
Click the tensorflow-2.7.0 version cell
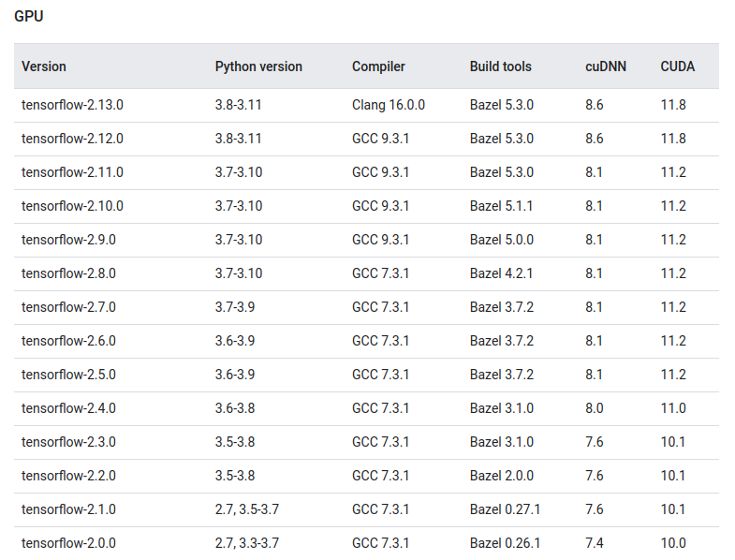[x=68, y=307]
